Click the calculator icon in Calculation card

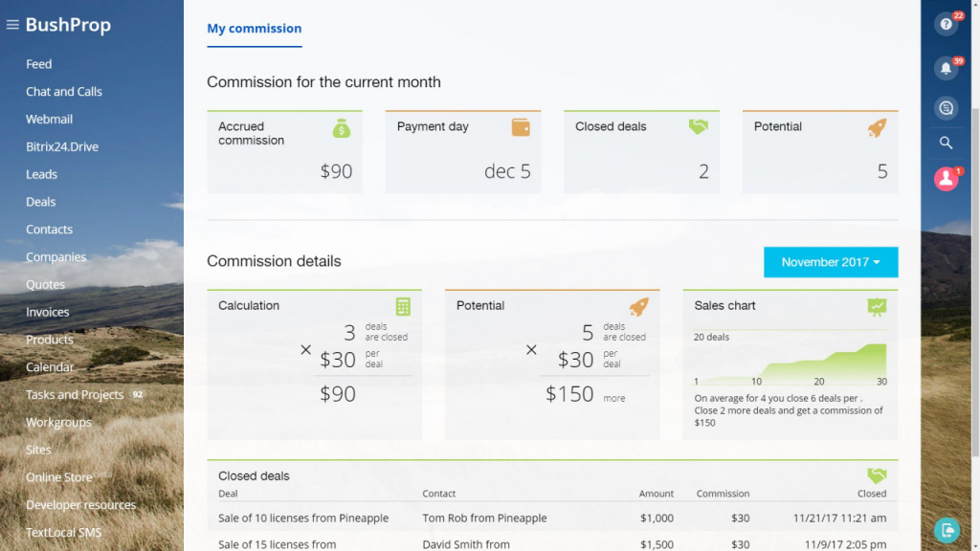tap(403, 306)
